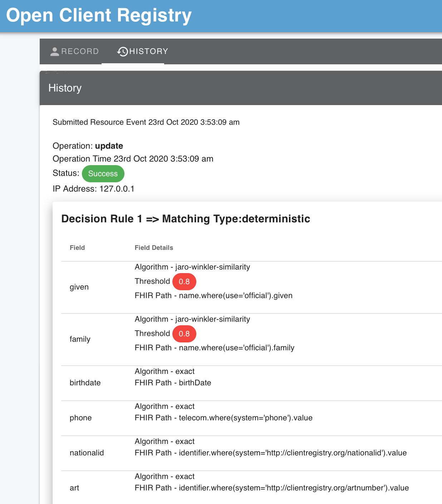Click the 'Status:' label
This screenshot has width=442, height=504.
(66, 173)
